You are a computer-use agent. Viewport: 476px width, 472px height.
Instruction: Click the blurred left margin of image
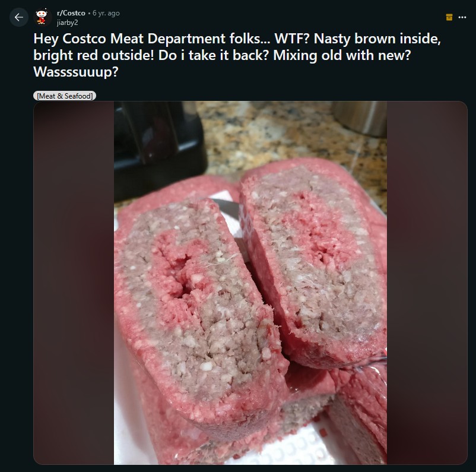point(74,283)
